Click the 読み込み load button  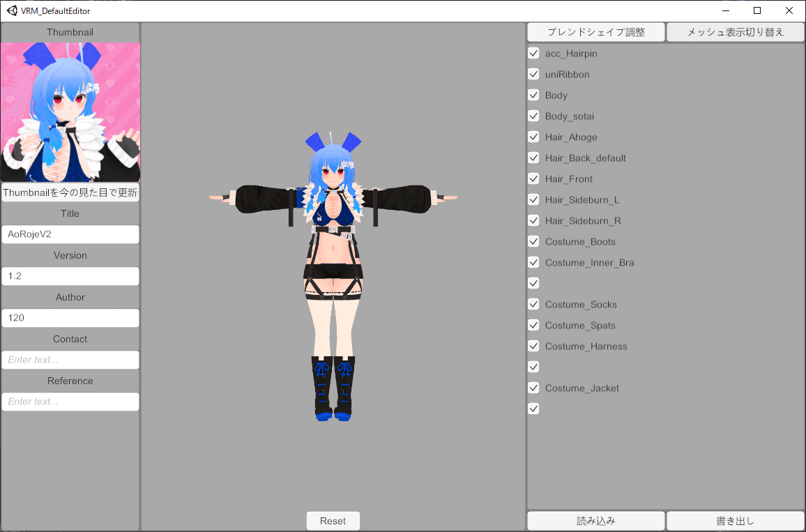[596, 521]
